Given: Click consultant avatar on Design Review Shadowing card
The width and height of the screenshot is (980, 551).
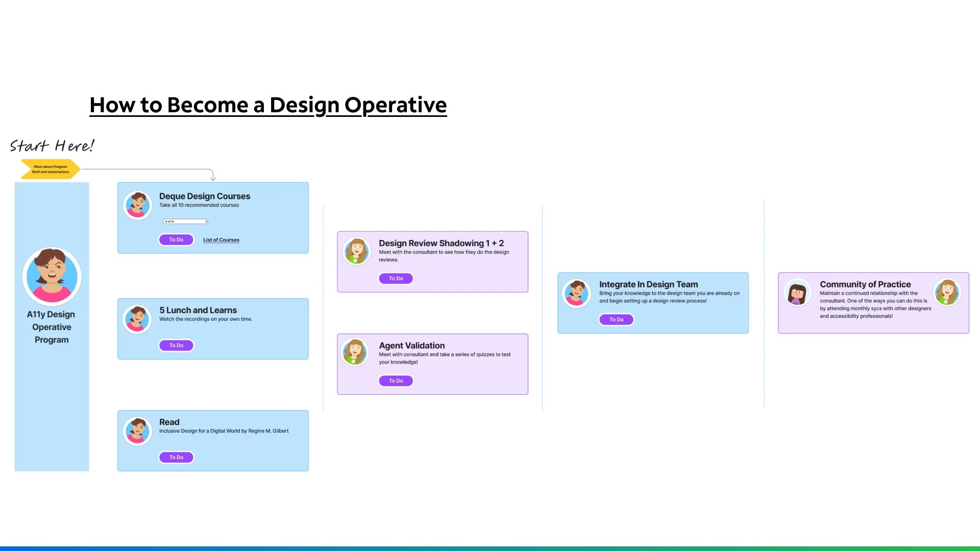Looking at the screenshot, I should tap(357, 252).
